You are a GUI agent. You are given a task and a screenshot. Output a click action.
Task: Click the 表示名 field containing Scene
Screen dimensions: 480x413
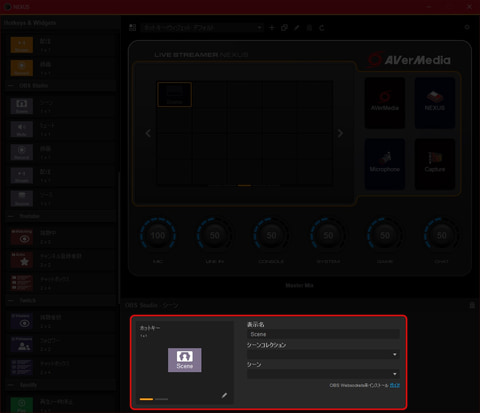click(x=323, y=334)
